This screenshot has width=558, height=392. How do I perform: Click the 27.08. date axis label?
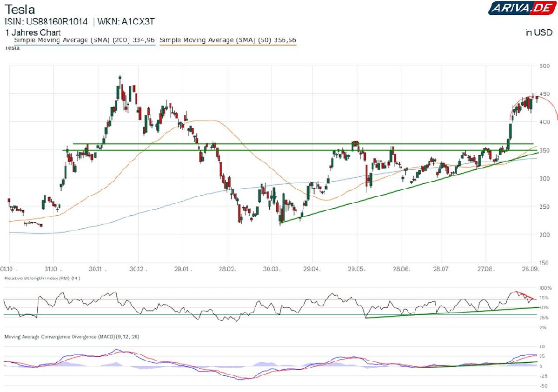coord(485,269)
